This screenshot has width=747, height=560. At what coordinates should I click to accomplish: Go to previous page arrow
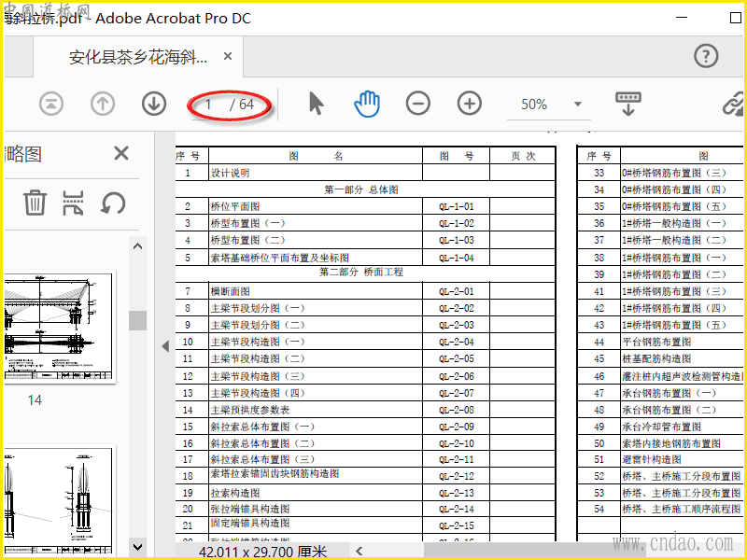point(103,104)
